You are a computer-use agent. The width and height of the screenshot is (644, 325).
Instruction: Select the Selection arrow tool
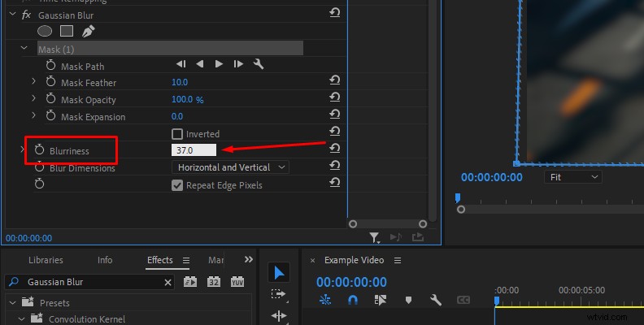tap(278, 273)
